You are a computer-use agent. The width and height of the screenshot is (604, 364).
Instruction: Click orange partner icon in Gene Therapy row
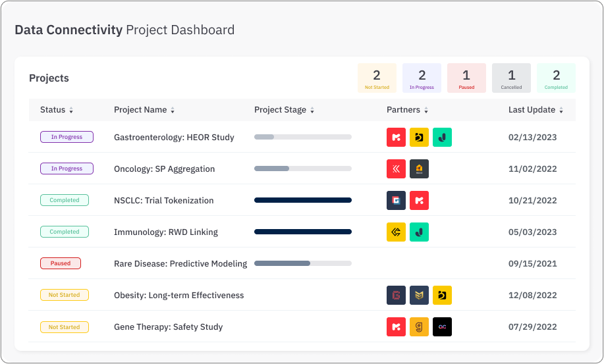click(x=419, y=326)
